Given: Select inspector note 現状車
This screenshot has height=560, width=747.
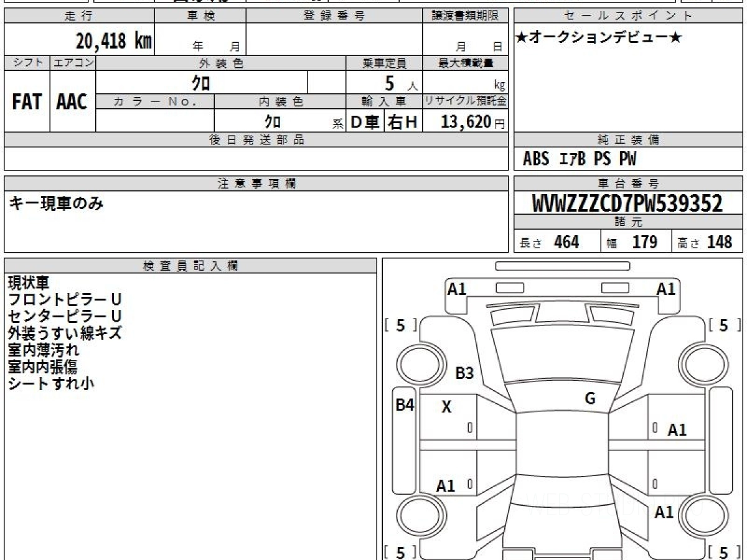Looking at the screenshot, I should [29, 283].
